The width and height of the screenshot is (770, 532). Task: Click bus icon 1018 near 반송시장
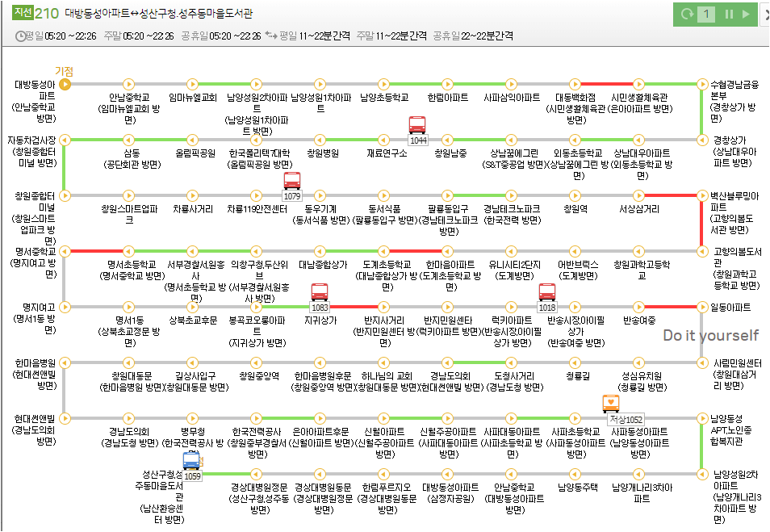coord(548,292)
